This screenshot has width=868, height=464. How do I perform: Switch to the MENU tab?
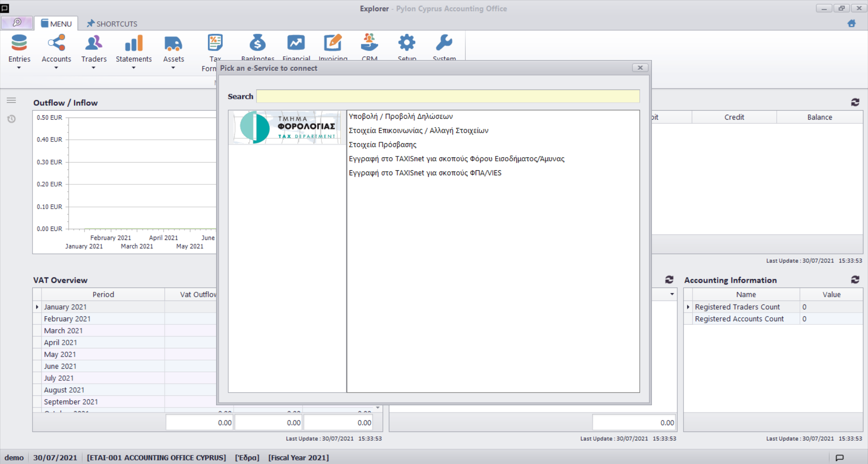coord(57,24)
